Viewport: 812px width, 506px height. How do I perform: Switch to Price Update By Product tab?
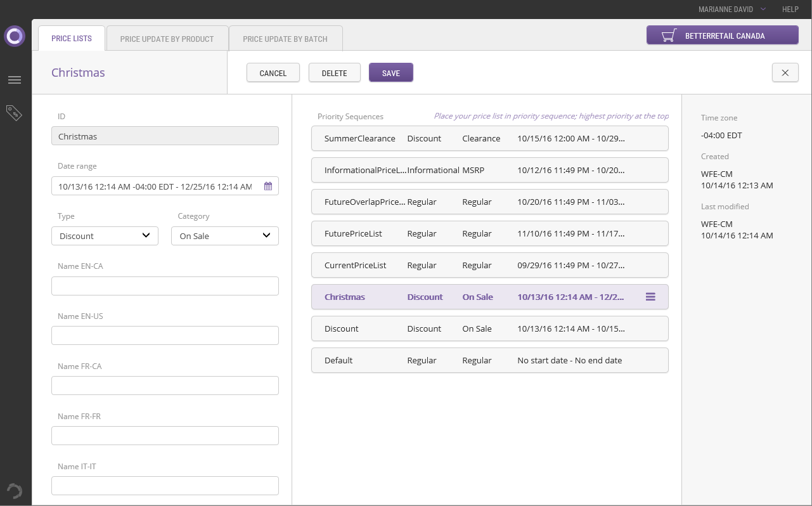click(x=167, y=39)
